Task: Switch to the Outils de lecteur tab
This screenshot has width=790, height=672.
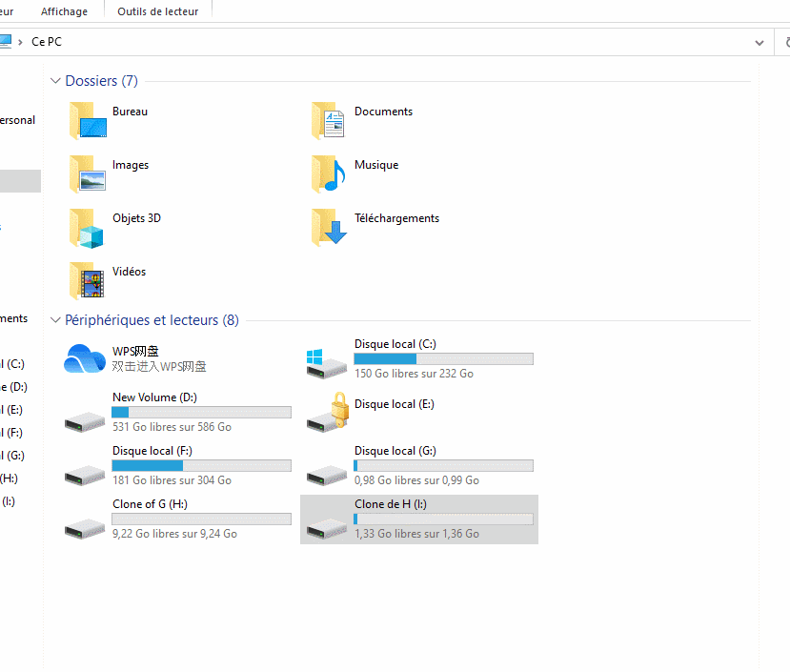Action: [157, 11]
